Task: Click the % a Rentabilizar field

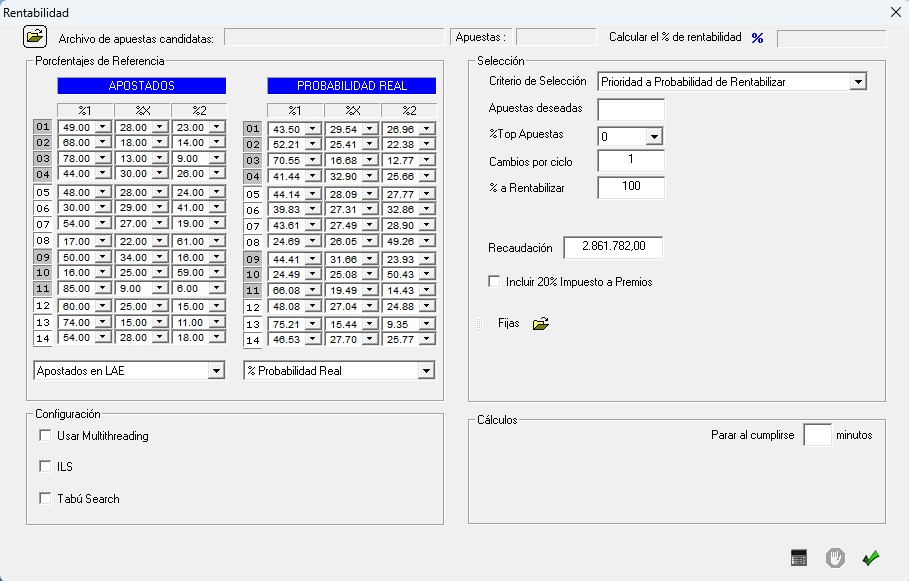Action: (631, 187)
